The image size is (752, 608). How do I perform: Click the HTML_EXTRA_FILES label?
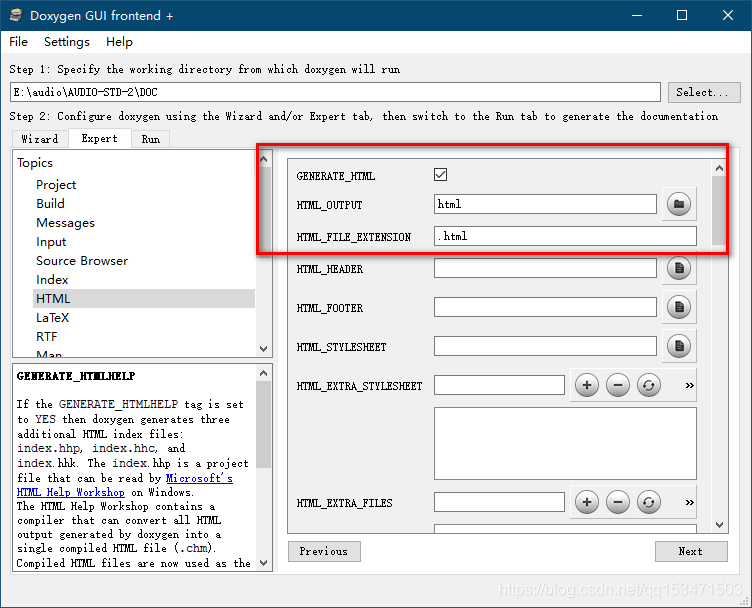tap(344, 503)
